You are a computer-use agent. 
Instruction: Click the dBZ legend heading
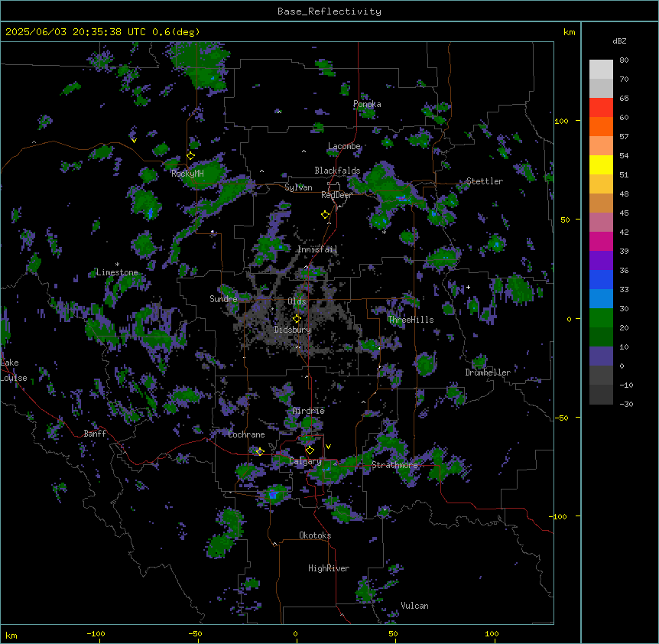[619, 41]
